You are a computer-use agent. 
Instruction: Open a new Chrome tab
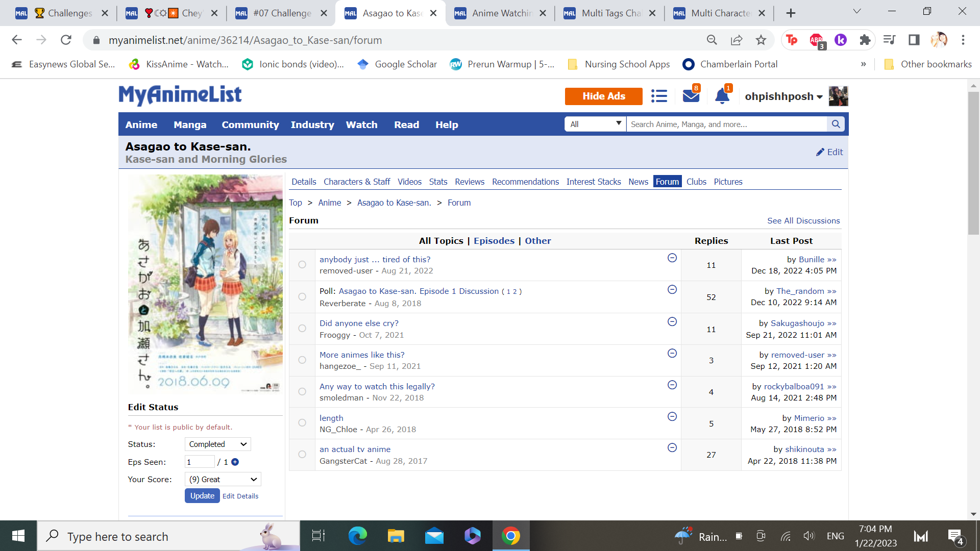791,13
